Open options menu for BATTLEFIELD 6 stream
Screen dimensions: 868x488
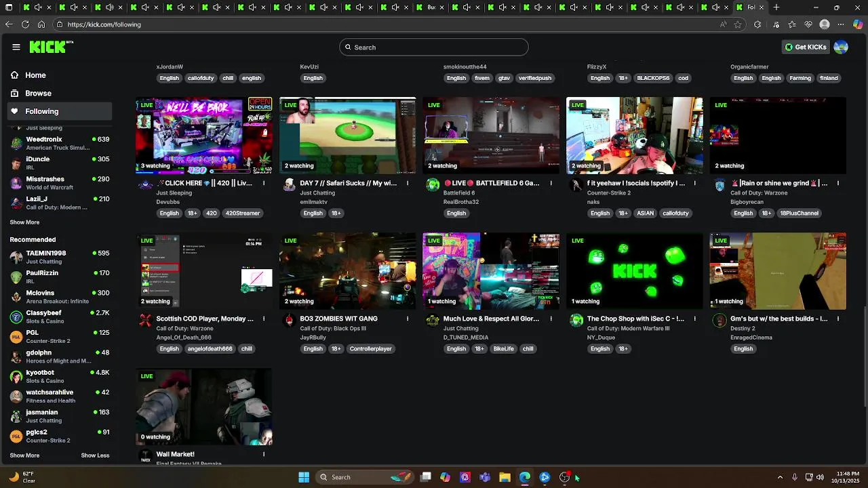[551, 183]
